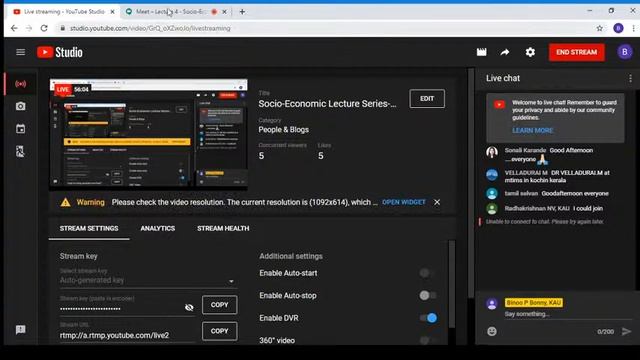Click Radhakrishnan NV, KAU chat username
Screen dimensions: 640x360
click(537, 208)
